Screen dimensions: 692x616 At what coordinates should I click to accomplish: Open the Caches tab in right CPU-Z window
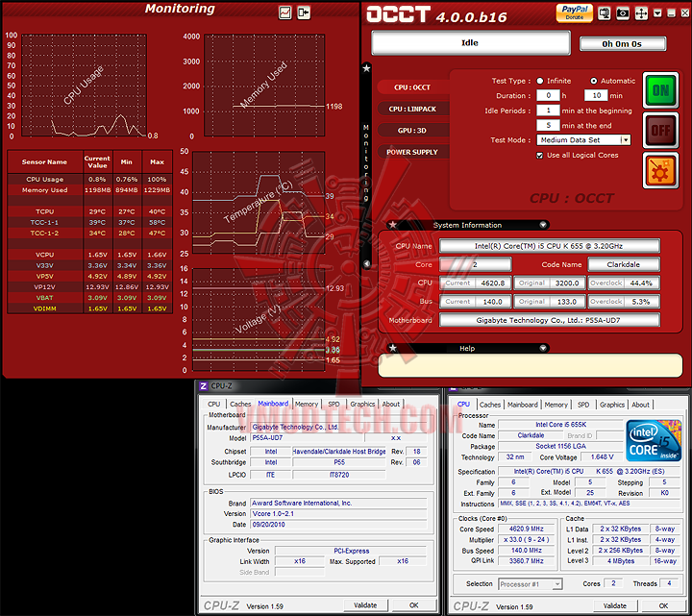click(x=490, y=405)
